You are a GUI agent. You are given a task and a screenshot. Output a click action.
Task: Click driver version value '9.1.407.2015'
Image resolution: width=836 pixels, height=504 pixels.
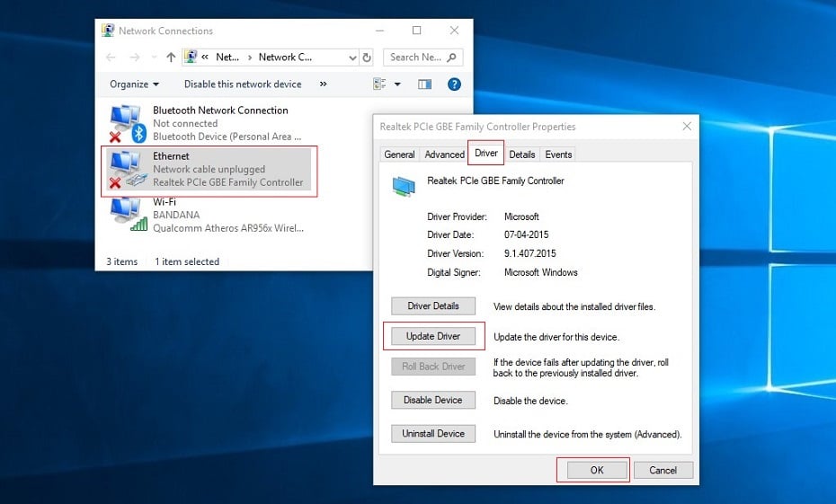coord(530,253)
